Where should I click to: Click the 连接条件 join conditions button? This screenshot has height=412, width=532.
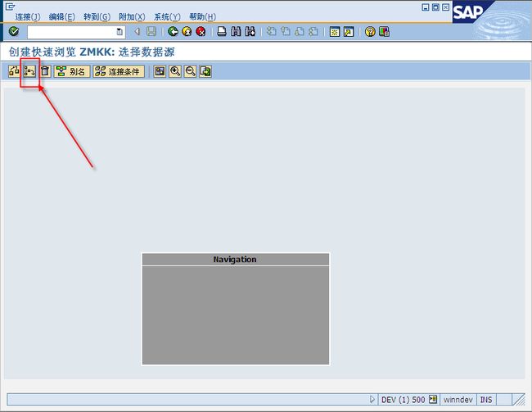[x=119, y=71]
